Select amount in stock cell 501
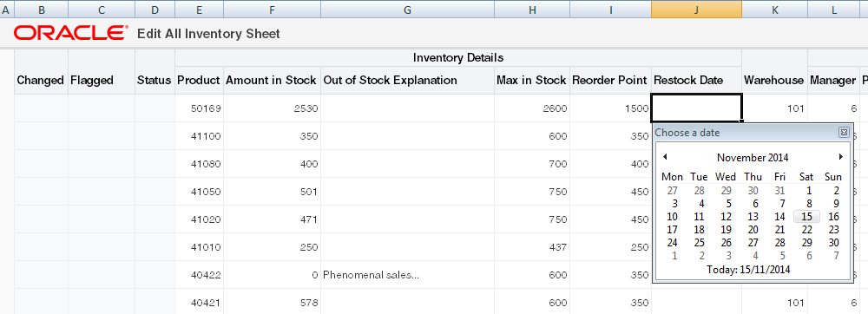 point(272,192)
